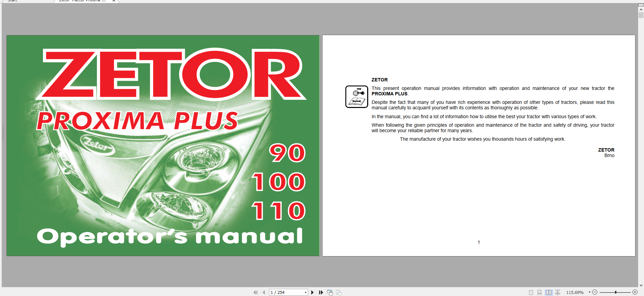Go to the previous page
Image resolution: width=644 pixels, height=296 pixels.
264,292
